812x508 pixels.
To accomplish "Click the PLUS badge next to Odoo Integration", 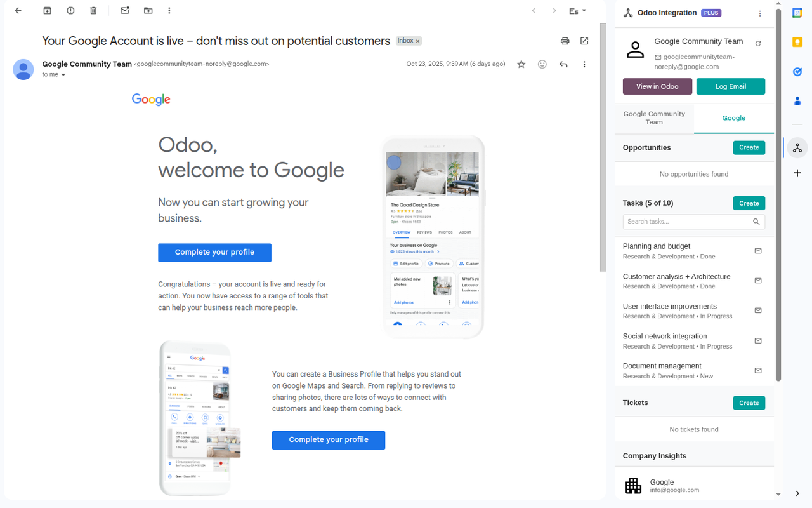I will pos(711,13).
